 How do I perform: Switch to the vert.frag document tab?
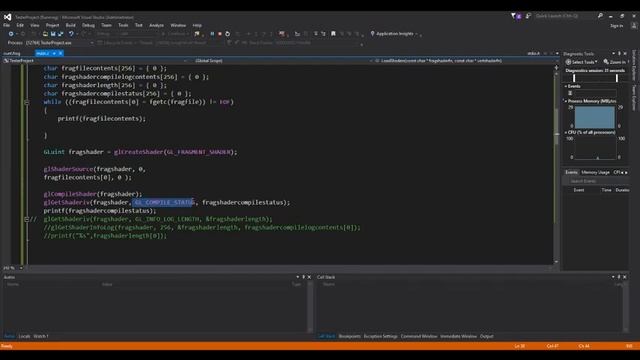12,53
